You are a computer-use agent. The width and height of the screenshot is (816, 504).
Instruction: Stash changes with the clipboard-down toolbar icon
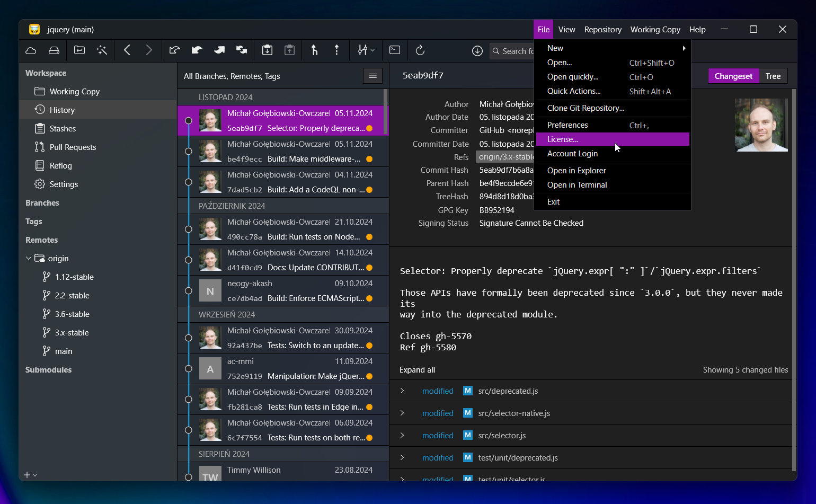tap(267, 50)
